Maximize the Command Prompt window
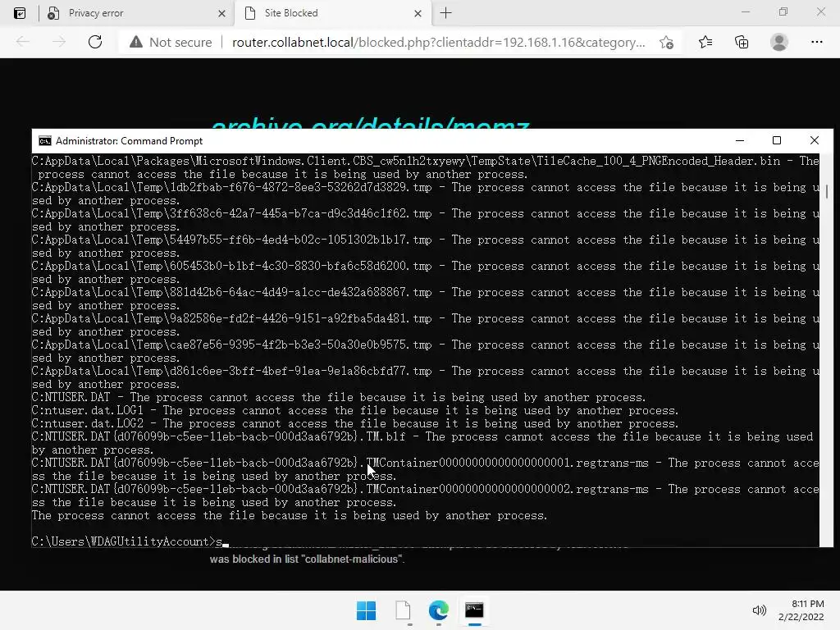The width and height of the screenshot is (840, 630). 777,140
